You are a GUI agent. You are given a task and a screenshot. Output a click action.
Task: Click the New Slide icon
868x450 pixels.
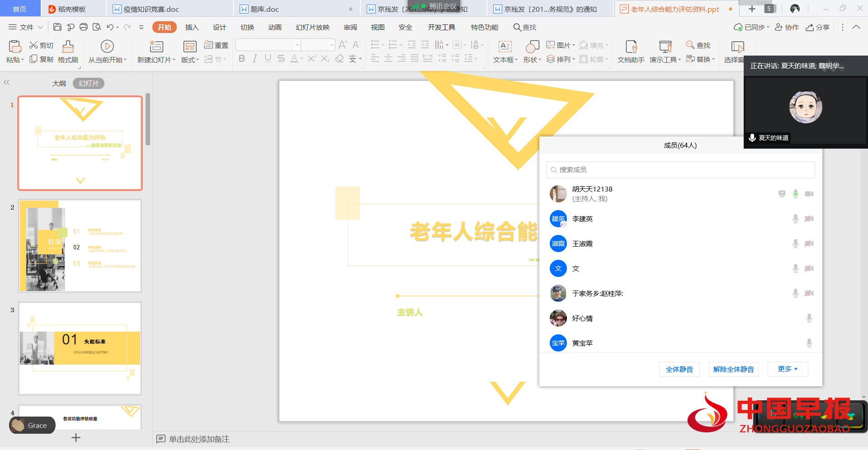click(x=156, y=46)
